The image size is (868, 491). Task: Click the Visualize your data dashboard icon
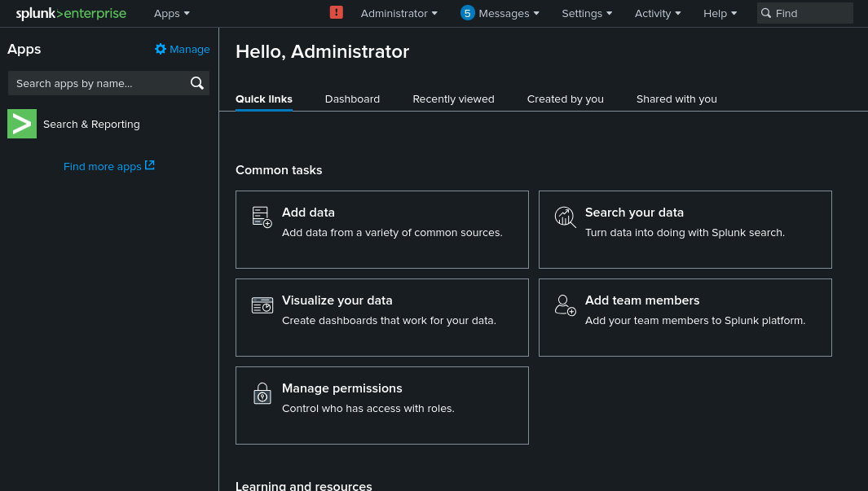coord(262,305)
